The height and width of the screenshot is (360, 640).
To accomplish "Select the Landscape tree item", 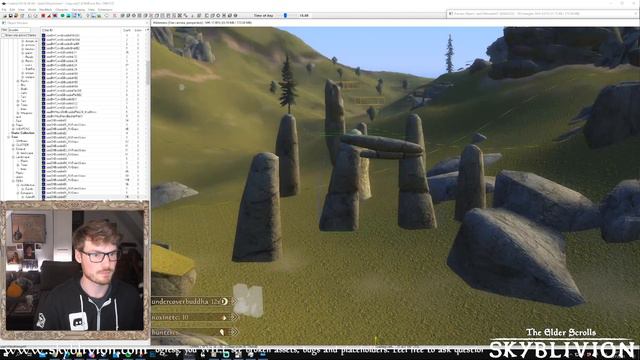I will click(23, 157).
